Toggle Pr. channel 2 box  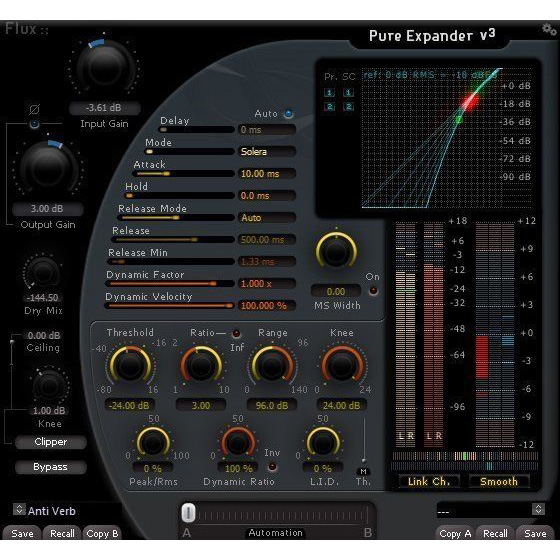pos(329,106)
